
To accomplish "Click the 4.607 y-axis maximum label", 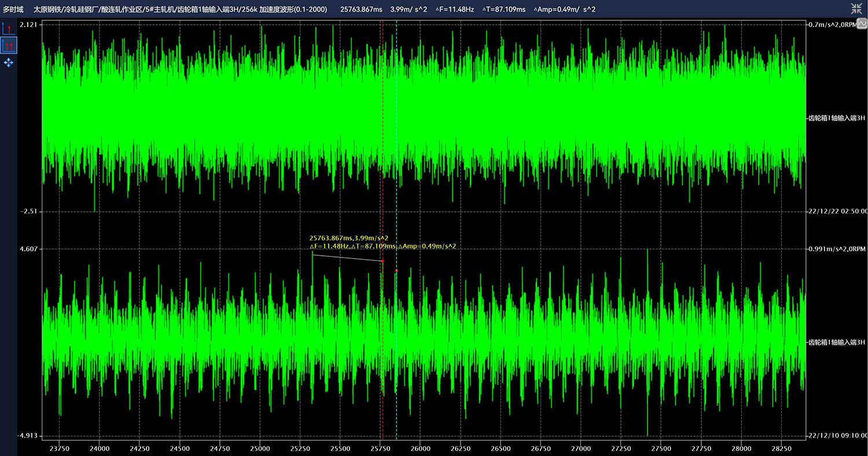I will (28, 249).
